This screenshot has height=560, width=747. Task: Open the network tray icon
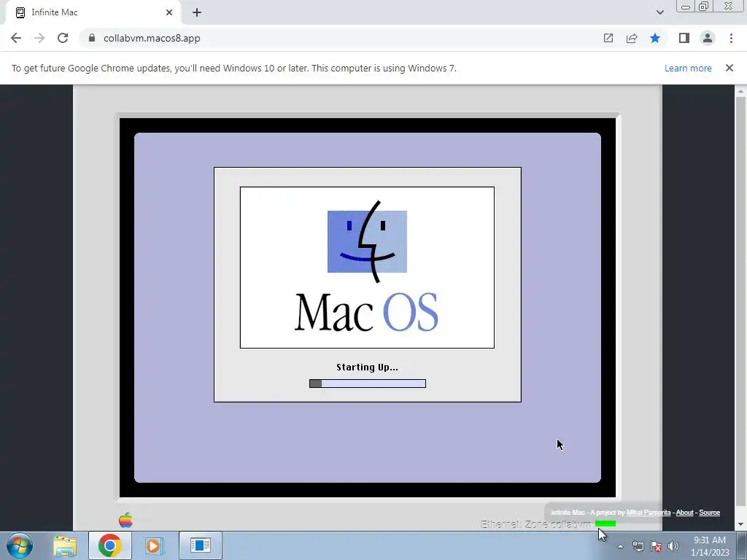[x=638, y=546]
